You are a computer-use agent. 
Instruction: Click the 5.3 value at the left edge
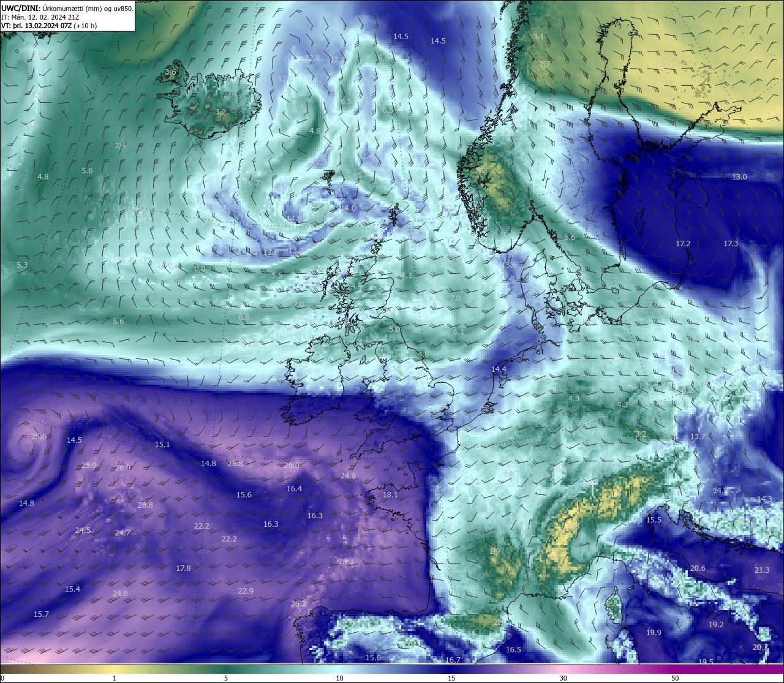22,265
